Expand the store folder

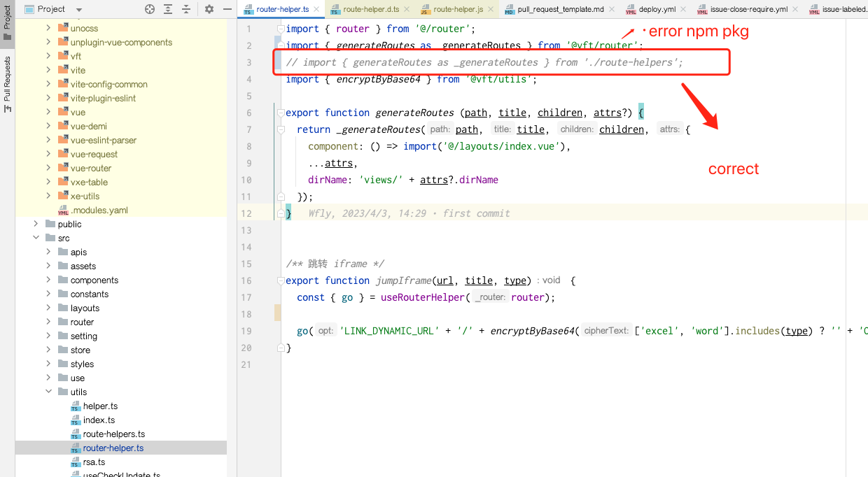pyautogui.click(x=48, y=350)
